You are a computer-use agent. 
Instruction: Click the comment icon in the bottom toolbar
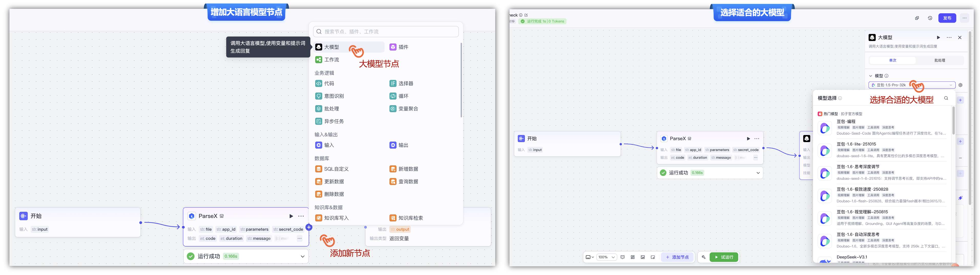(623, 258)
